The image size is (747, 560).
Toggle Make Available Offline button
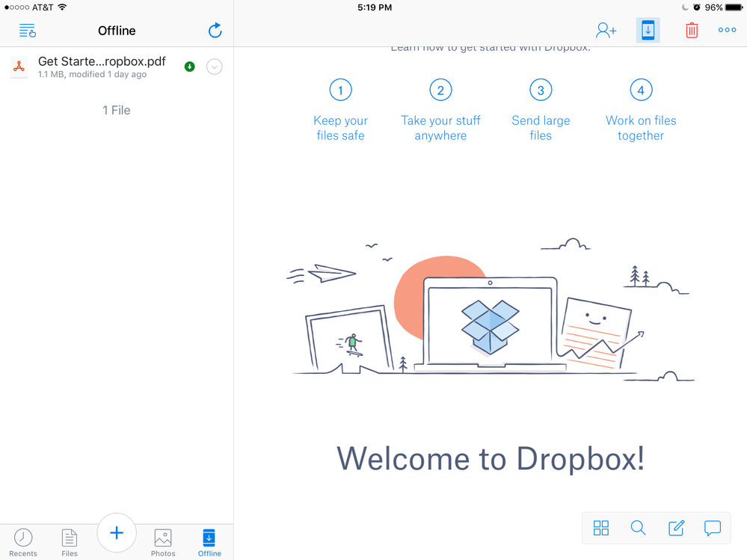pyautogui.click(x=648, y=31)
